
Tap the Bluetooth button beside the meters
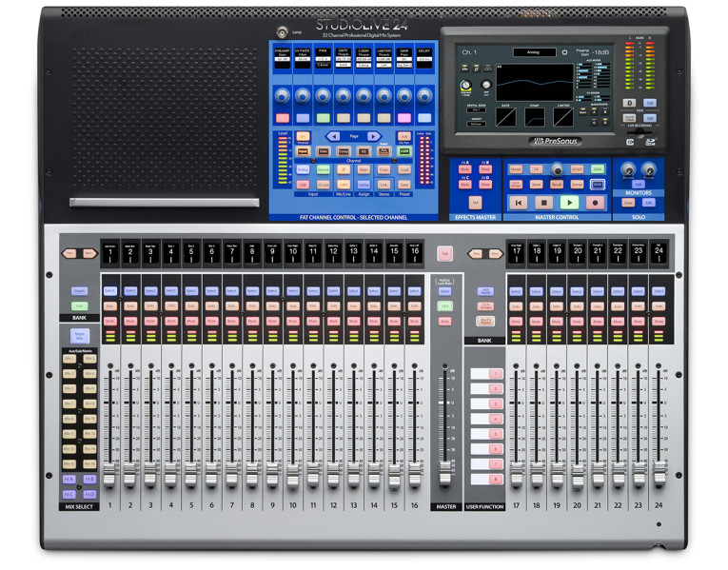tap(629, 103)
